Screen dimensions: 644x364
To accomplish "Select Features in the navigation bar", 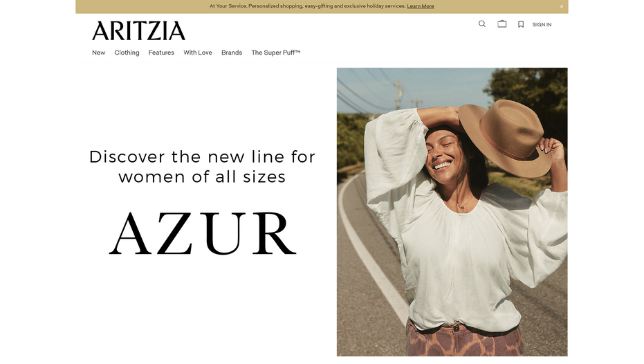I will click(161, 53).
